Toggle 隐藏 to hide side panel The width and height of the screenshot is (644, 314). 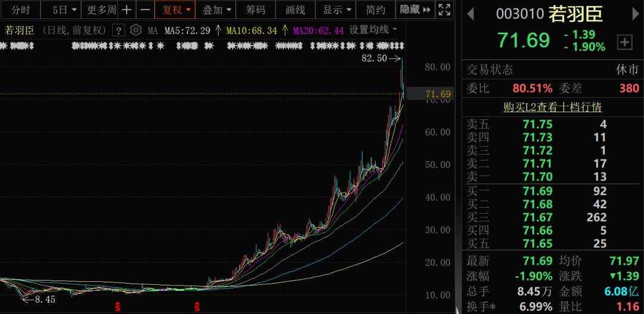[415, 10]
